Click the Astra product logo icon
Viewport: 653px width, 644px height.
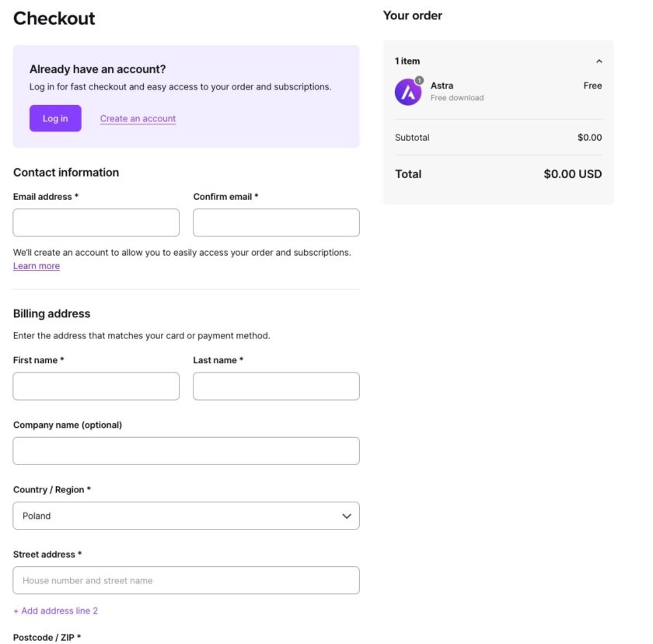tap(407, 92)
